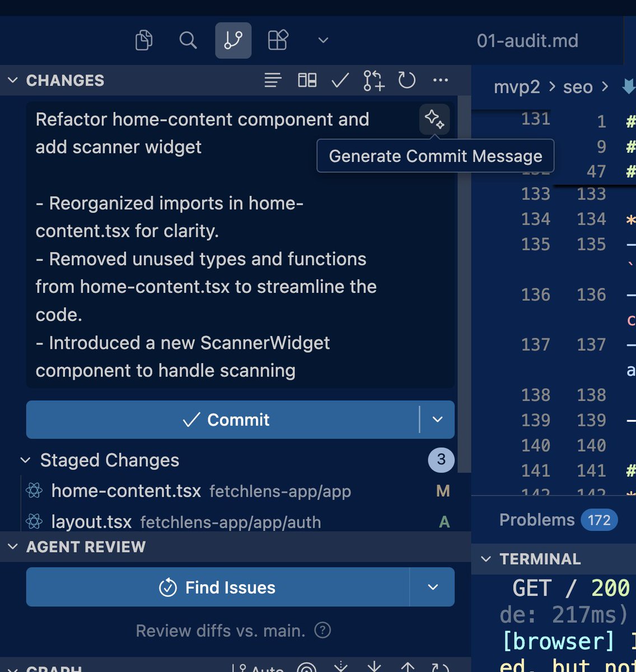The image size is (636, 672).
Task: Toggle View as List in Changes panel
Action: 273,81
